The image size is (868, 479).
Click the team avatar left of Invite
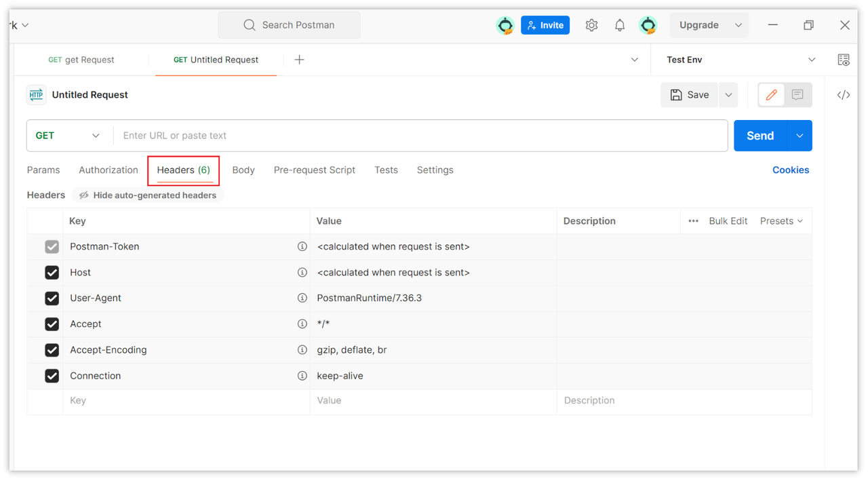click(505, 25)
